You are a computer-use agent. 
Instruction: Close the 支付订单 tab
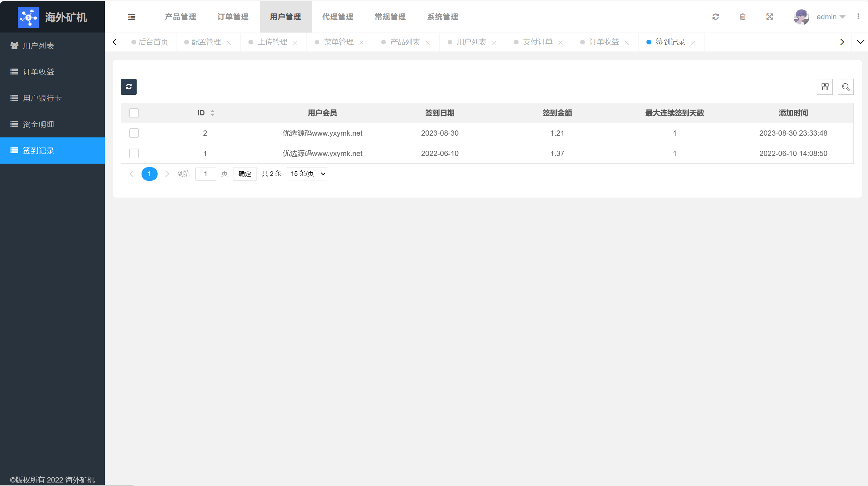[x=560, y=42]
